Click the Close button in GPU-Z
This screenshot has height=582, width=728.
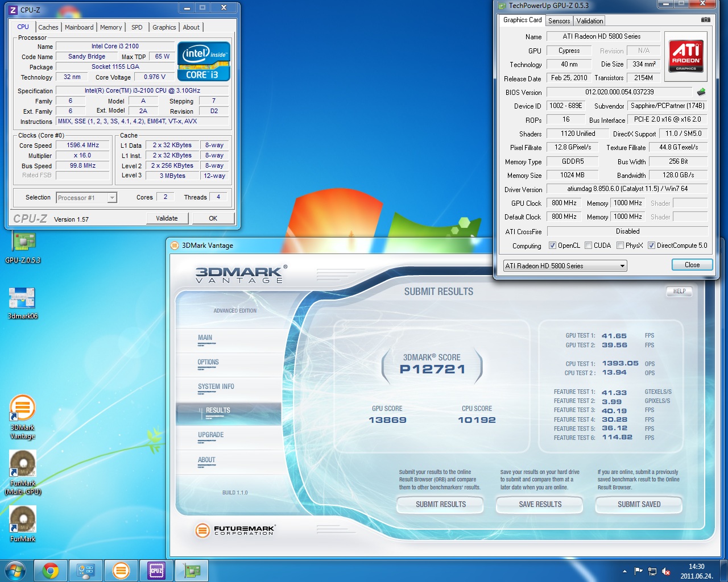(x=692, y=265)
